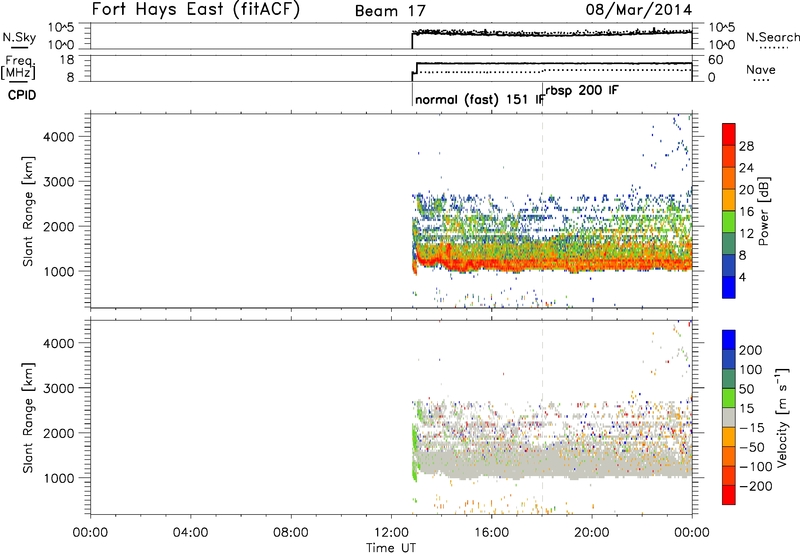Viewport: 800px width, 554px height.
Task: Select the "rbsp 200 IF" CPID text
Action: tap(582, 91)
